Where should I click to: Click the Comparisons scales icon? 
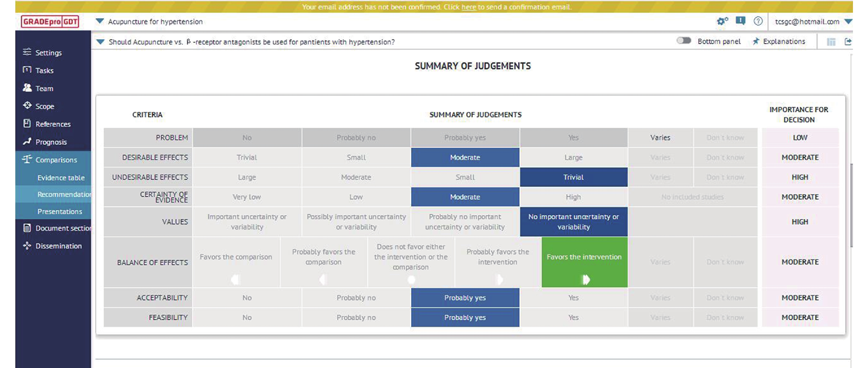27,159
